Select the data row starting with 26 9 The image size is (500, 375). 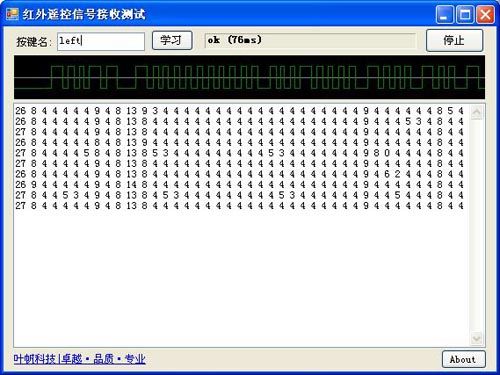239,185
